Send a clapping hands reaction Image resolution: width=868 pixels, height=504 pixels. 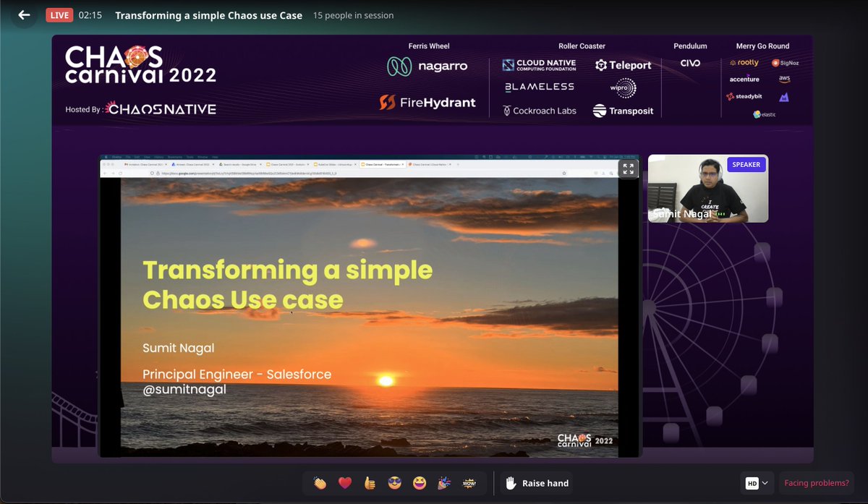[320, 483]
